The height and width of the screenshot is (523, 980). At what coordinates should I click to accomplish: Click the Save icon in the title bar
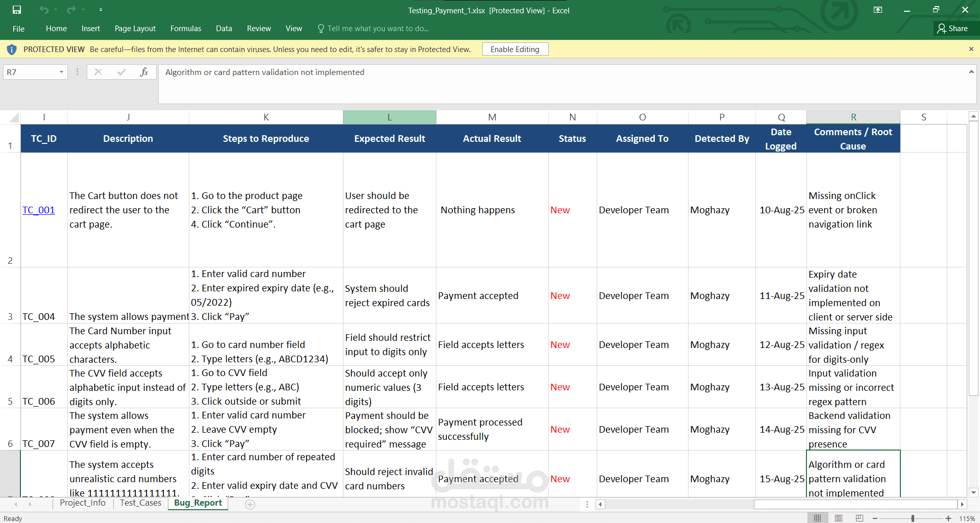pos(17,10)
